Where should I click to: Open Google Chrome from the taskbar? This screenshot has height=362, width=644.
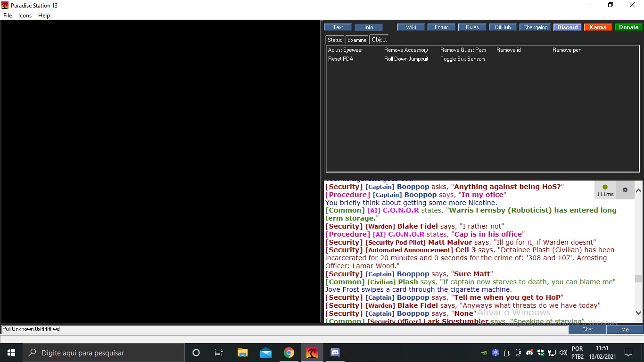click(x=289, y=353)
